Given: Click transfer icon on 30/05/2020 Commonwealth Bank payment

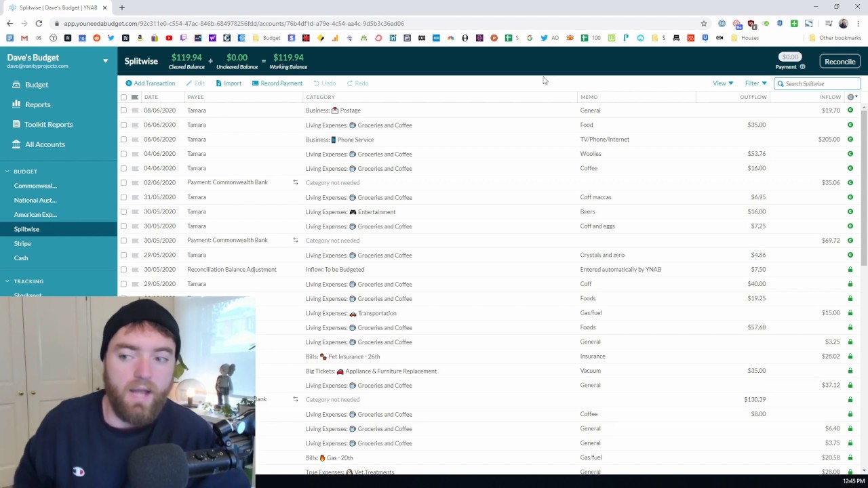Looking at the screenshot, I should (295, 240).
